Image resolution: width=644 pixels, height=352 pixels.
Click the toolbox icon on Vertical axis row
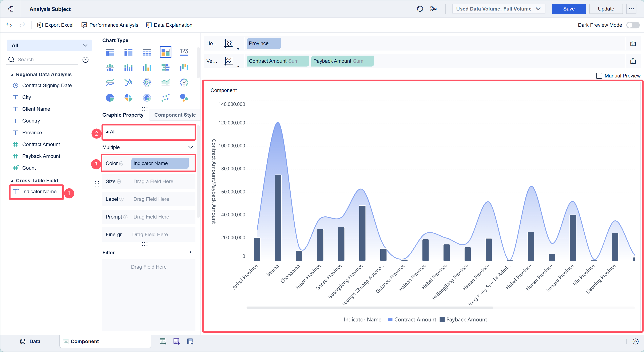(x=633, y=61)
